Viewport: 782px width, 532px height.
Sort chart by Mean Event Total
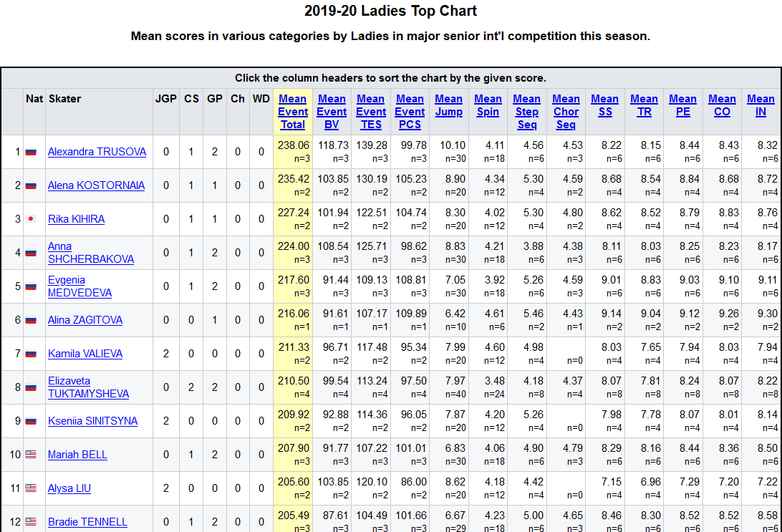(x=292, y=112)
